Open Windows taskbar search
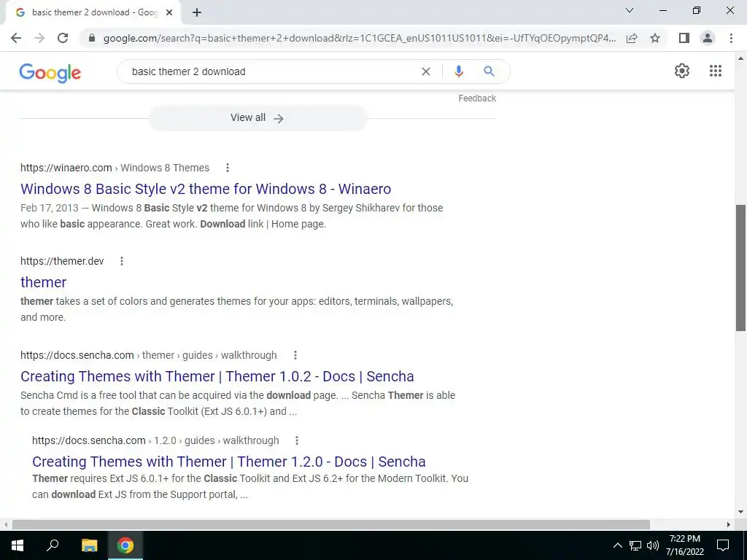747x560 pixels. [53, 545]
